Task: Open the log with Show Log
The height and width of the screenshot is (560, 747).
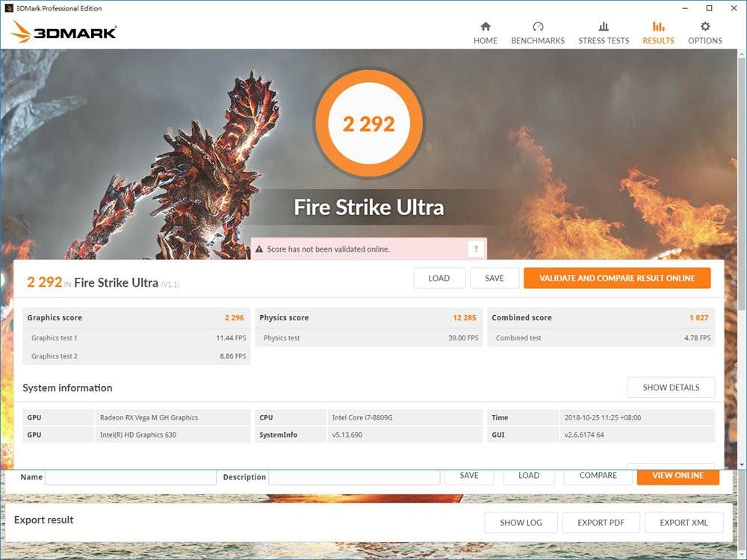Action: point(521,523)
